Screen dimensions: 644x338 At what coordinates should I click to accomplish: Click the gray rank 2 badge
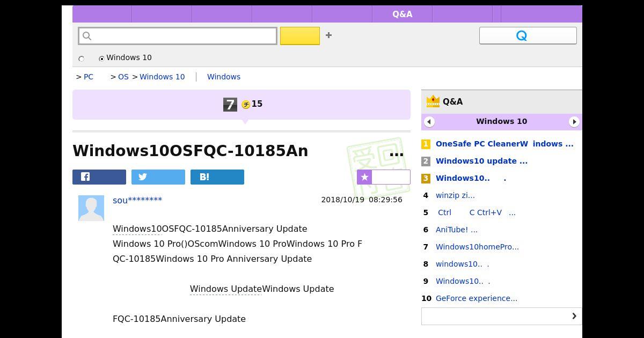point(426,161)
